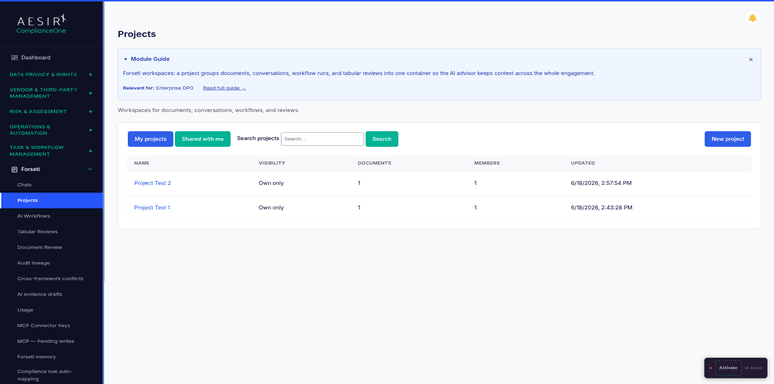This screenshot has height=384, width=774.
Task: Create a New project
Action: pos(728,139)
